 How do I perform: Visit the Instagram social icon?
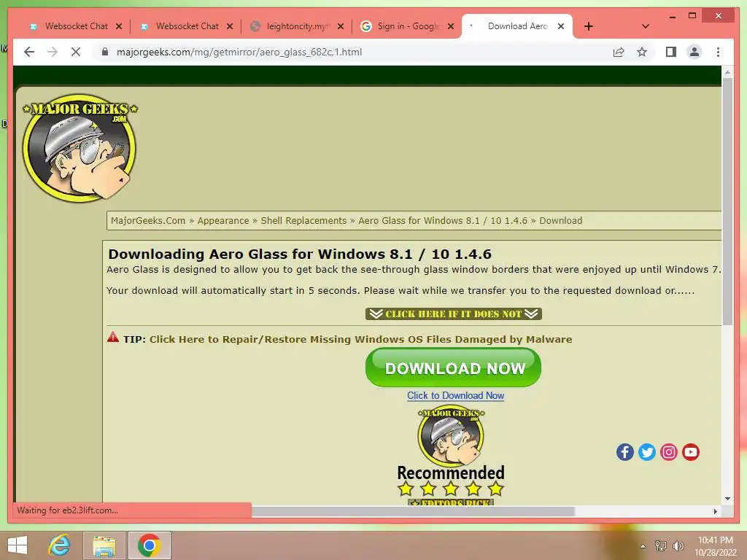pos(668,452)
